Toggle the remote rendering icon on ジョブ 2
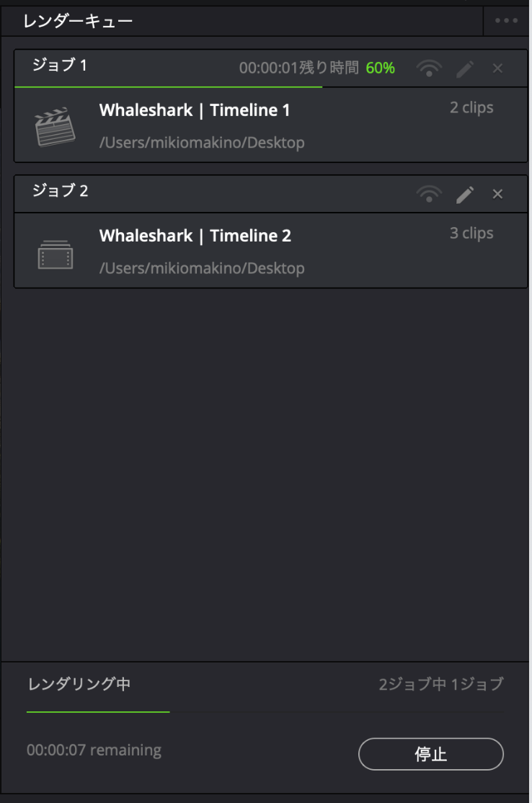Image resolution: width=532 pixels, height=803 pixels. 429,194
